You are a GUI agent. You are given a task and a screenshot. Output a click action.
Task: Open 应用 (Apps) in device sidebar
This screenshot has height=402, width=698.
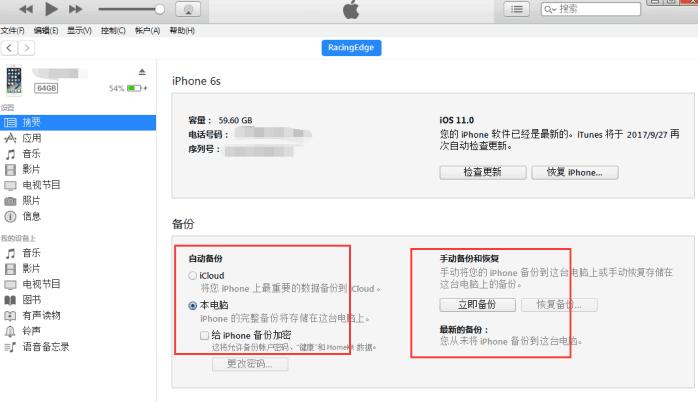click(x=32, y=138)
